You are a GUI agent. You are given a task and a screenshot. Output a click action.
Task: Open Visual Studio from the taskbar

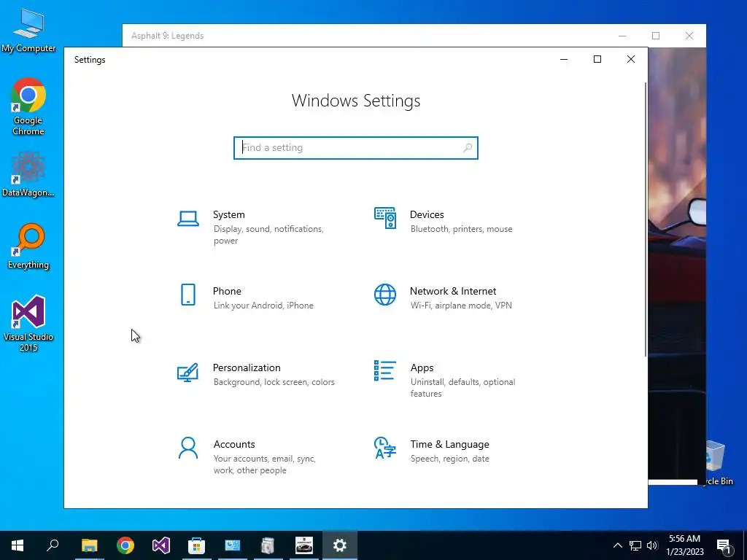click(x=161, y=545)
